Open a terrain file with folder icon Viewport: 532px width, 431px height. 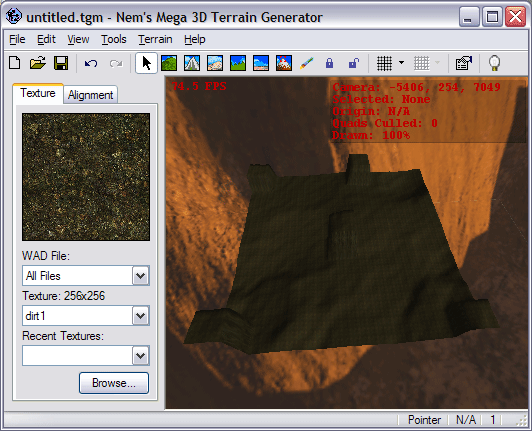(37, 63)
